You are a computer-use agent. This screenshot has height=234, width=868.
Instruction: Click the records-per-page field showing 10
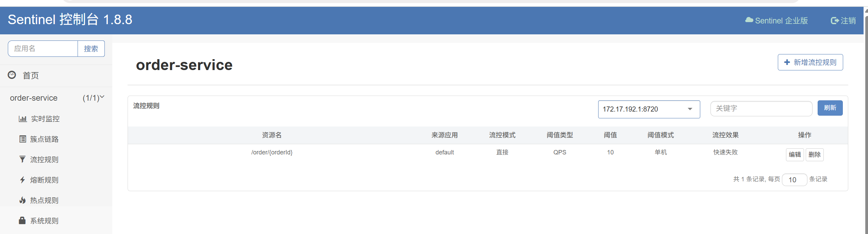(x=794, y=180)
